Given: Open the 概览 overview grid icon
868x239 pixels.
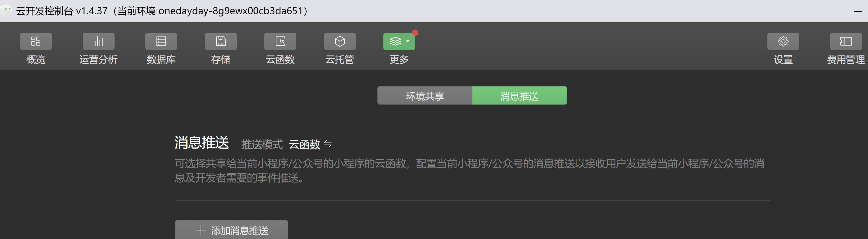Looking at the screenshot, I should coord(36,41).
